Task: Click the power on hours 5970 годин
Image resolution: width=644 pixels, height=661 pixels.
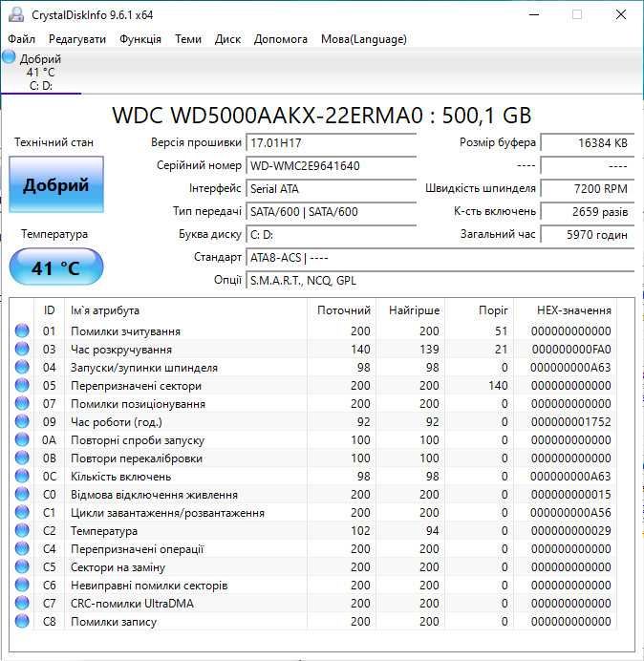Action: (x=588, y=234)
